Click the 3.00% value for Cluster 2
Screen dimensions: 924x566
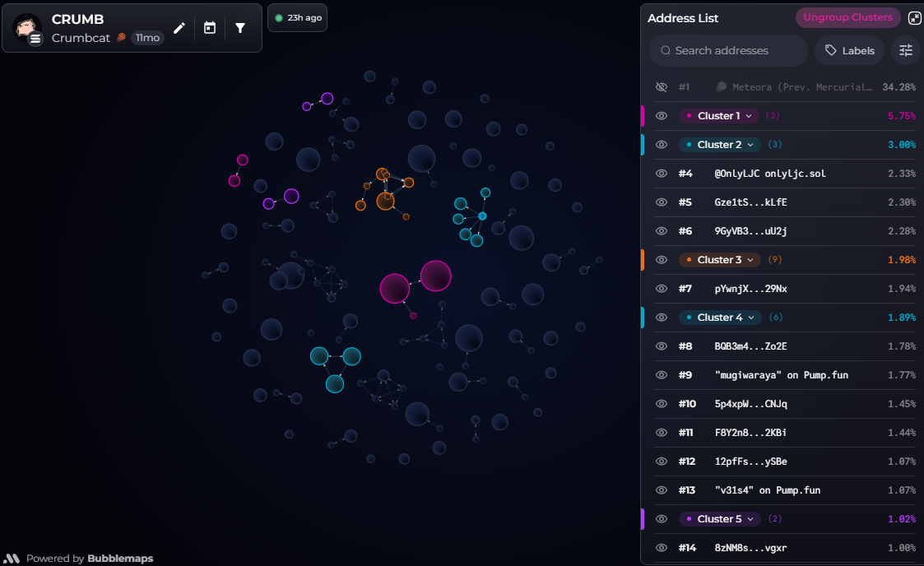(902, 145)
